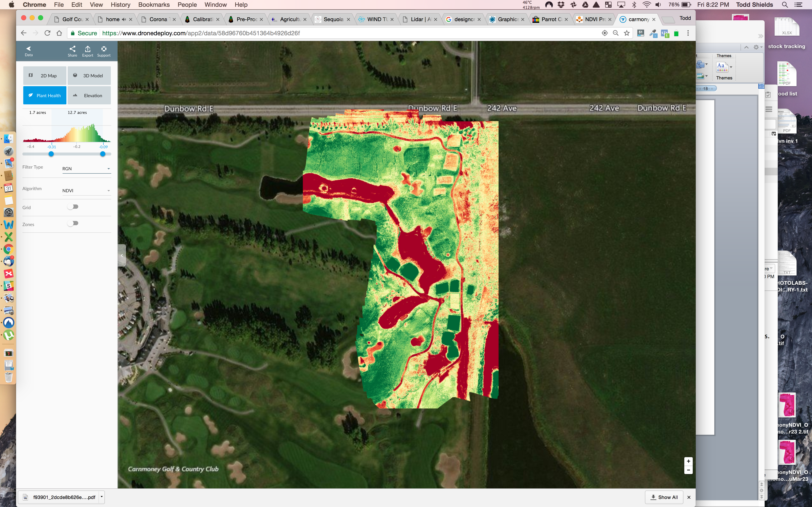The width and height of the screenshot is (812, 507).
Task: Go back using the Data arrow icon
Action: pyautogui.click(x=29, y=49)
